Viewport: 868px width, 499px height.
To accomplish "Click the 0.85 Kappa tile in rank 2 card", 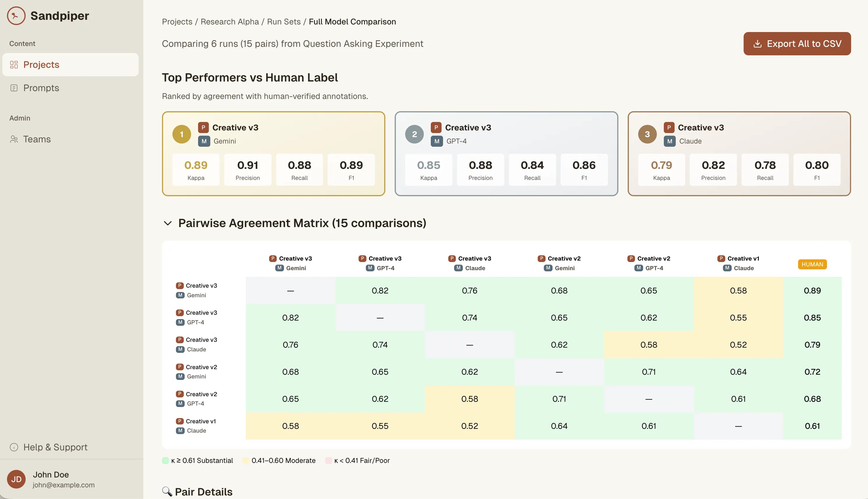I will pyautogui.click(x=428, y=170).
